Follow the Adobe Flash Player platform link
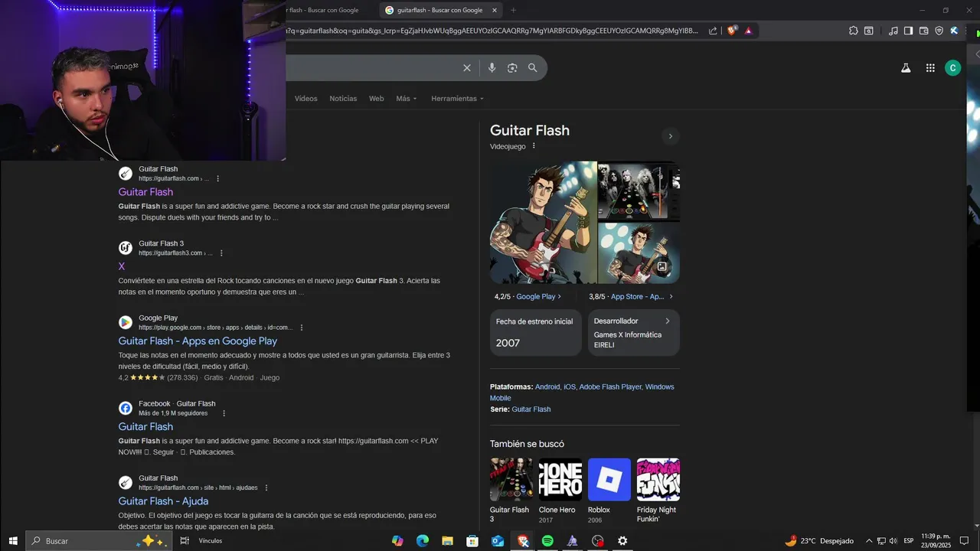Screen dimensions: 980x551 coord(610,387)
